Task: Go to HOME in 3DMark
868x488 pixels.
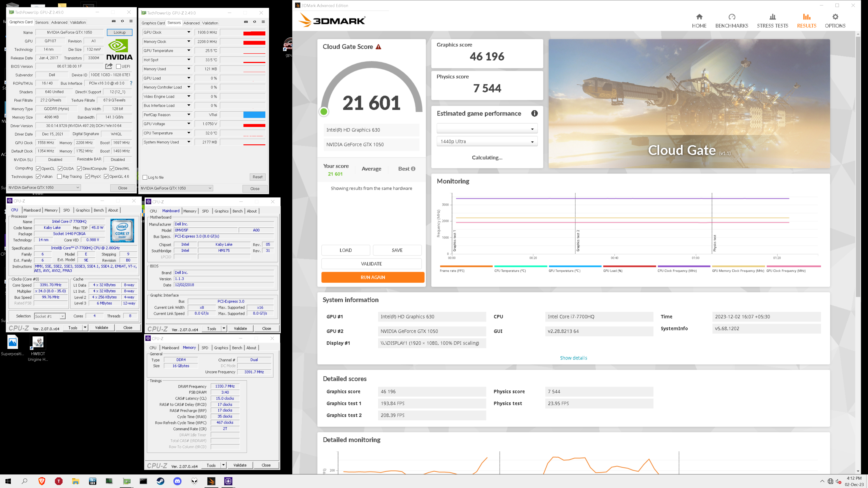Action: pyautogui.click(x=699, y=21)
